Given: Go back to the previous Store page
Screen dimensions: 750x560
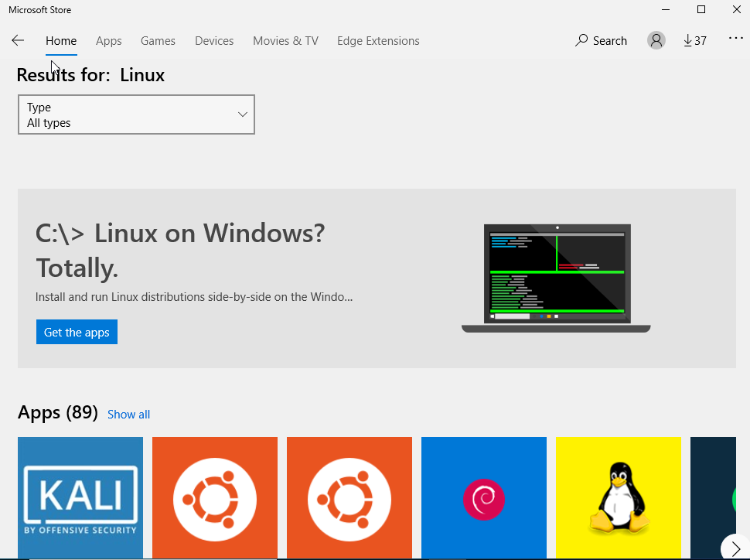Looking at the screenshot, I should (x=18, y=40).
